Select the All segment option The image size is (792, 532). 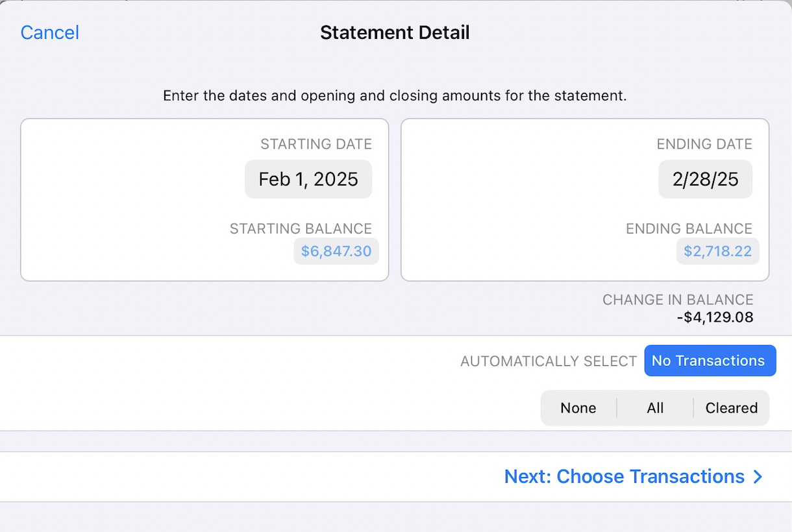pyautogui.click(x=655, y=408)
